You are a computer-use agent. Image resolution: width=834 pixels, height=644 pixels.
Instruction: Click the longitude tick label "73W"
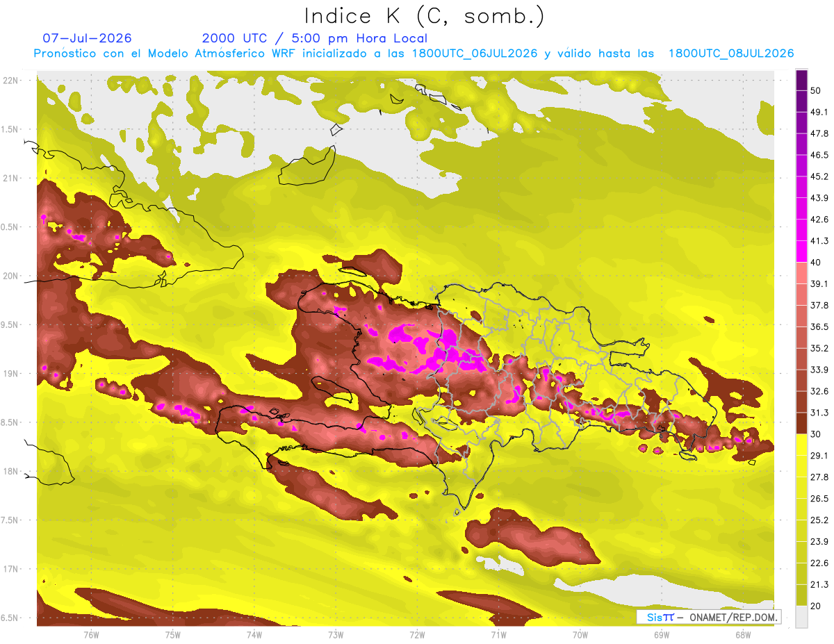pos(336,635)
